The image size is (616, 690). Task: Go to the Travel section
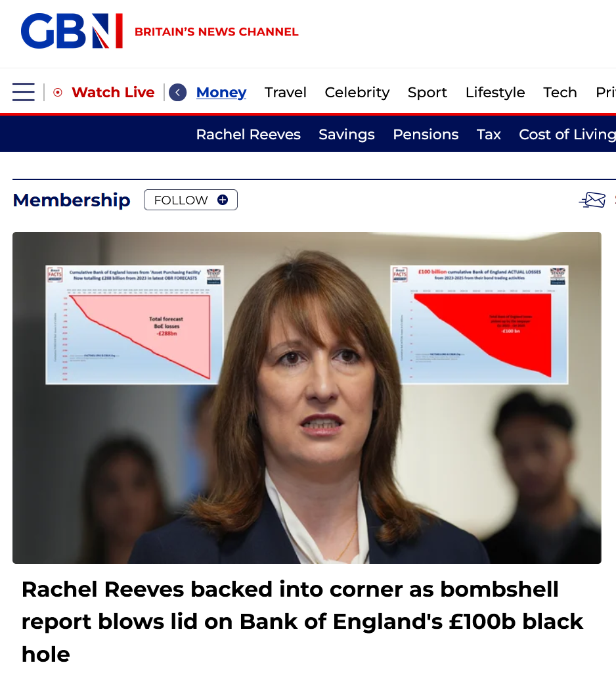click(286, 93)
